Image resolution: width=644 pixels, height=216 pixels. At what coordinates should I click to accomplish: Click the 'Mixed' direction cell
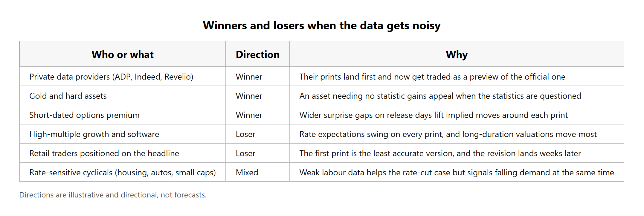pos(258,172)
